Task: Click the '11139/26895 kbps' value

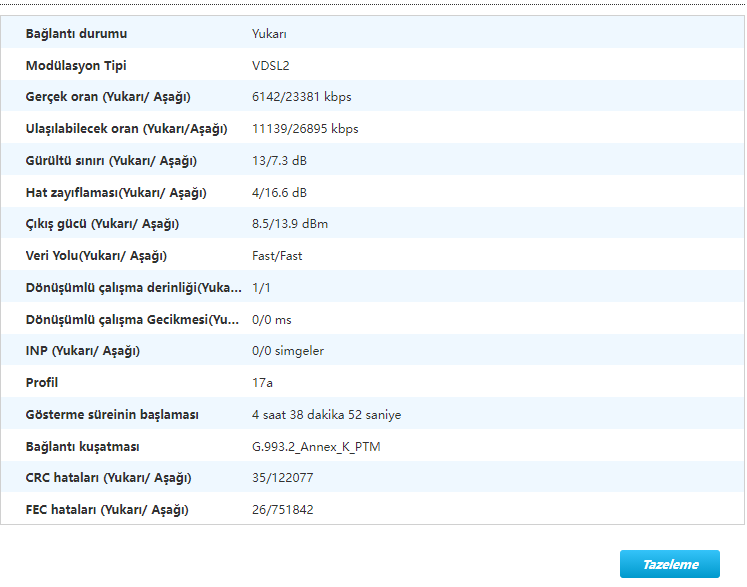Action: [305, 129]
